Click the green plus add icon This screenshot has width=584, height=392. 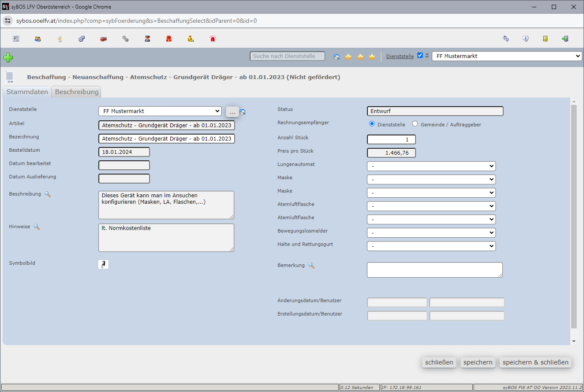[x=8, y=58]
